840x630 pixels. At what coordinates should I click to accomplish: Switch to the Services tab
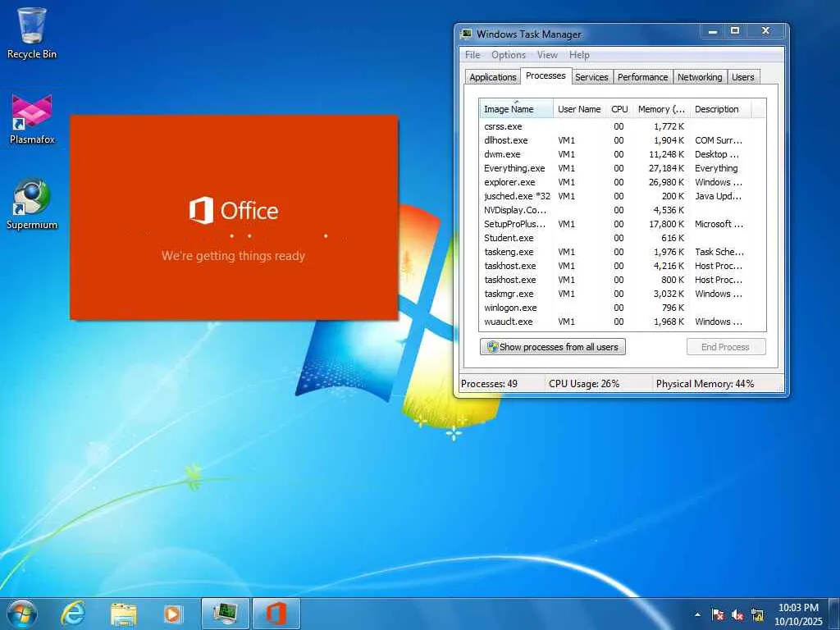pyautogui.click(x=591, y=77)
